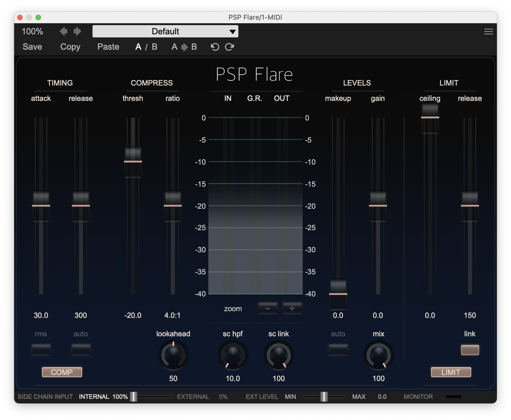Open the hamburger menu icon
The width and height of the screenshot is (511, 420).
pos(488,32)
